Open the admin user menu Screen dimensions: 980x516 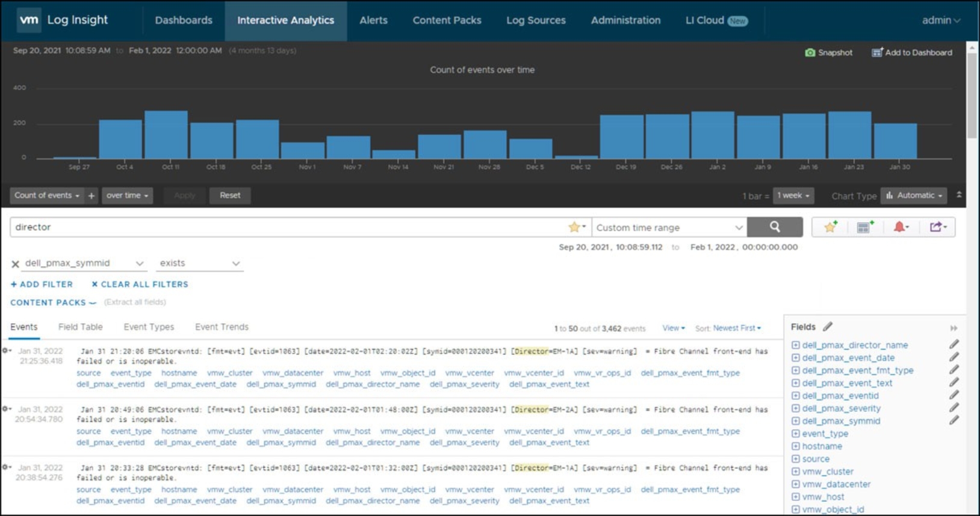pyautogui.click(x=941, y=20)
